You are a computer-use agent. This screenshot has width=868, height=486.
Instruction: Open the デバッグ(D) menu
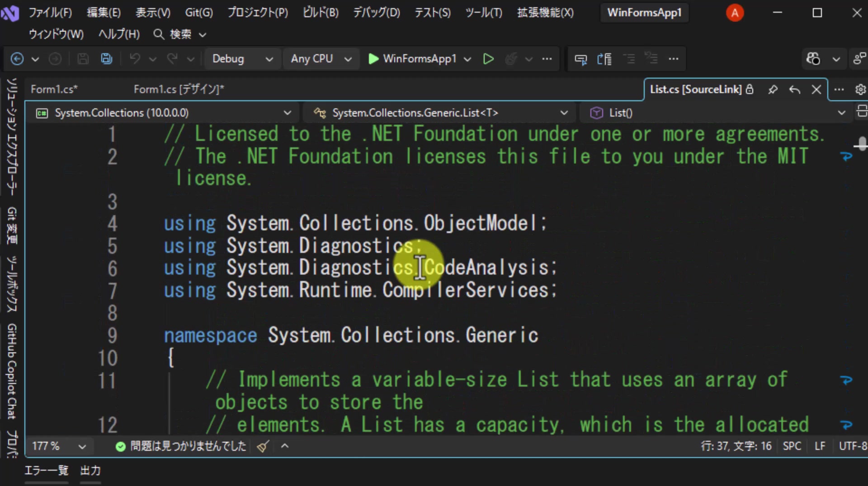click(x=377, y=13)
